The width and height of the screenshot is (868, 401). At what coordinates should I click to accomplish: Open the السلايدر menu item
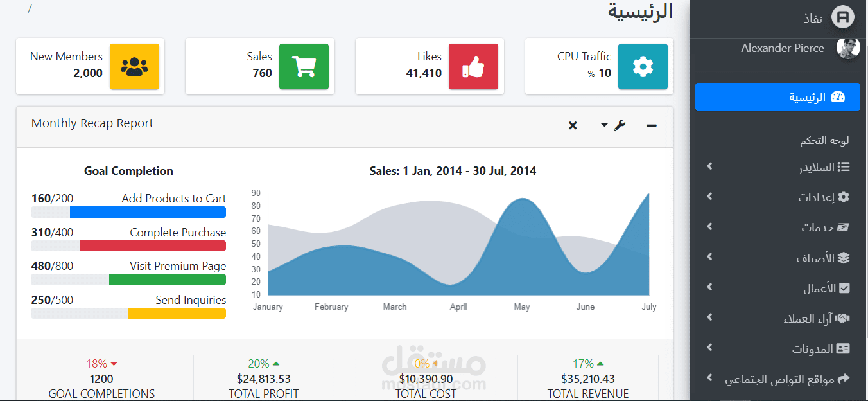pos(777,167)
